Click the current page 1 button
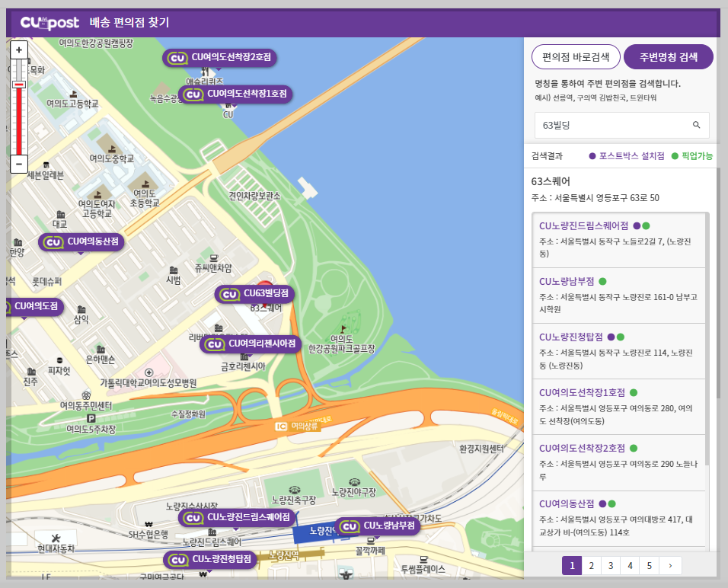This screenshot has width=728, height=588. click(572, 566)
